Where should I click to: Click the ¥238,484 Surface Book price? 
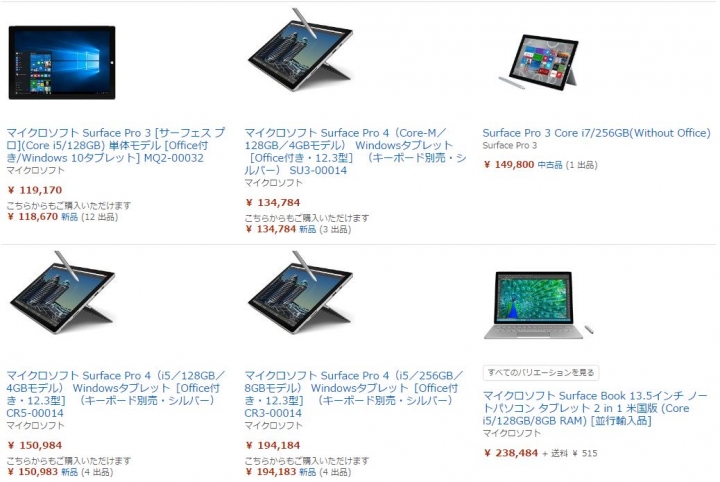(x=511, y=453)
